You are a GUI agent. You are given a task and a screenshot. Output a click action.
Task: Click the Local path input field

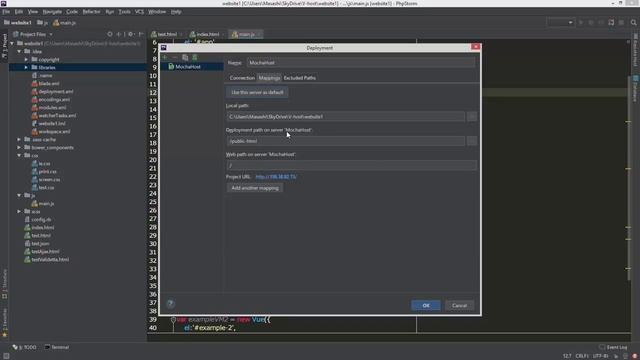coord(345,117)
